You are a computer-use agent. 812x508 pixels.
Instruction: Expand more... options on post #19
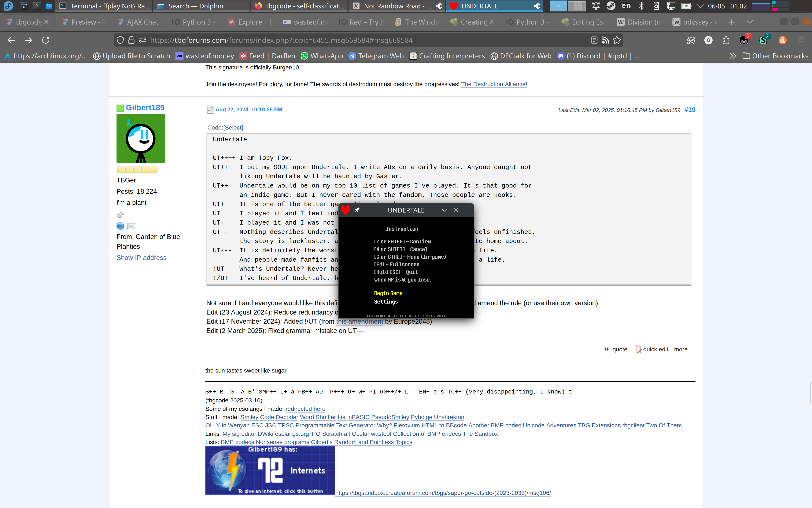[683, 349]
